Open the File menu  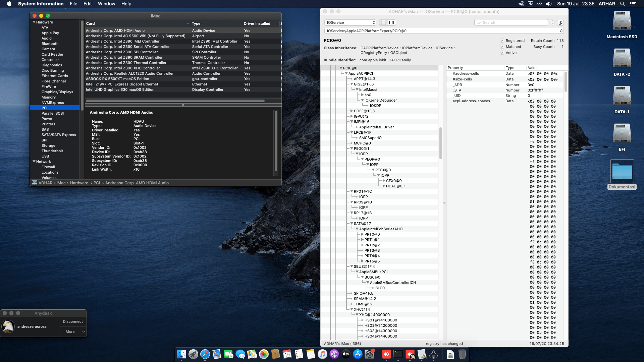click(x=73, y=4)
